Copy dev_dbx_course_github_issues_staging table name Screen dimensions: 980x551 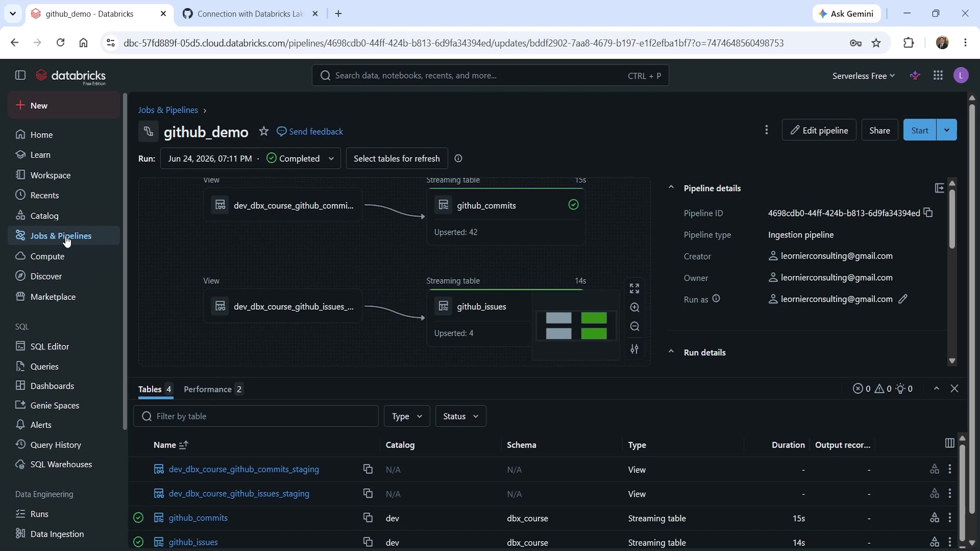[x=367, y=493]
